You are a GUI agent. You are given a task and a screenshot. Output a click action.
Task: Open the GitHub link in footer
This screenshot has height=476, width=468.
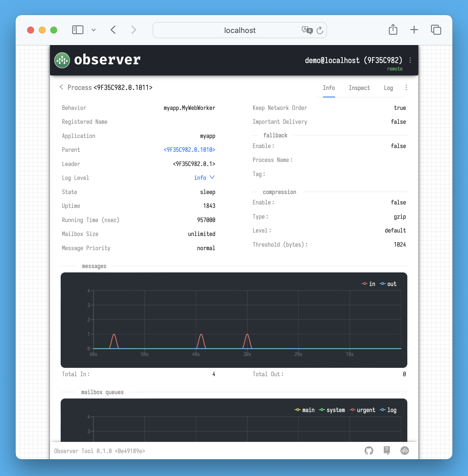click(x=369, y=451)
